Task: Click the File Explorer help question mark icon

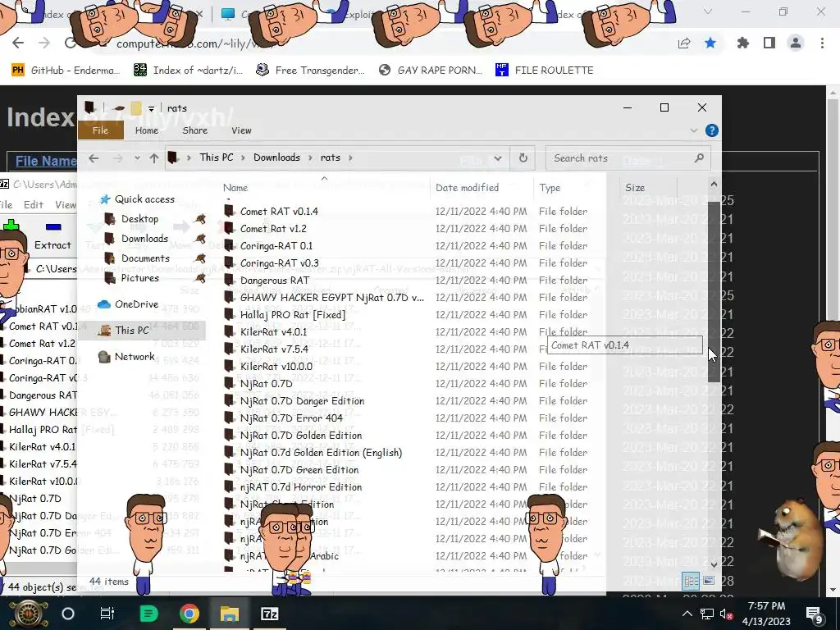Action: click(711, 130)
